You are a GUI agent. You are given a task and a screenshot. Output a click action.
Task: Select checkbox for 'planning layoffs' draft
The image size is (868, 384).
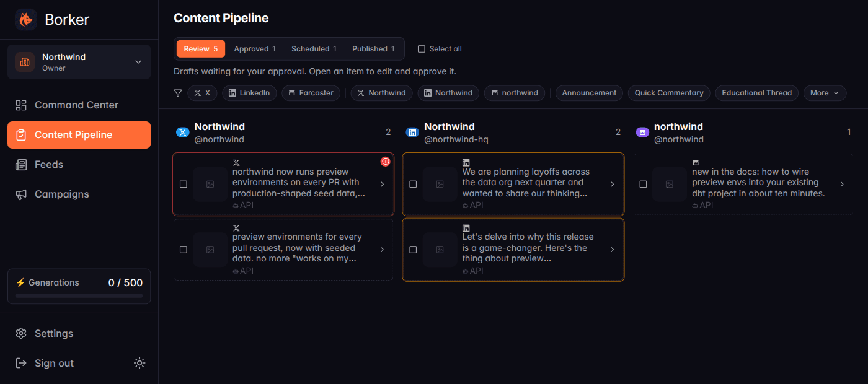point(413,185)
